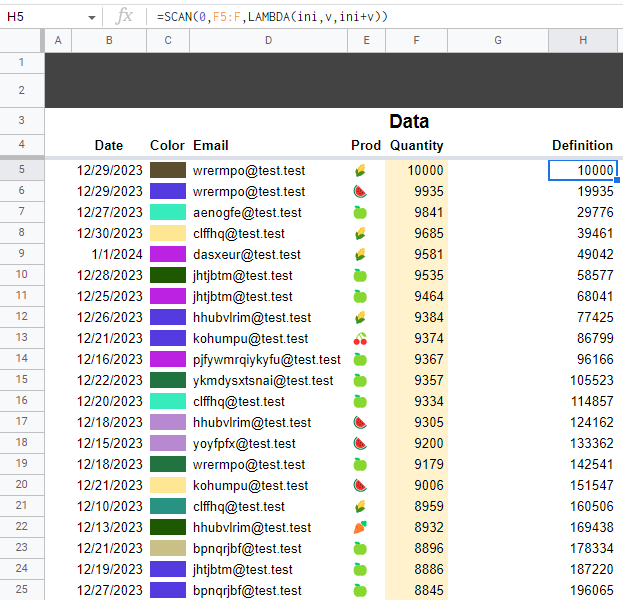Image resolution: width=623 pixels, height=600 pixels.
Task: Select the watermelon icon in row 6
Action: (x=360, y=192)
